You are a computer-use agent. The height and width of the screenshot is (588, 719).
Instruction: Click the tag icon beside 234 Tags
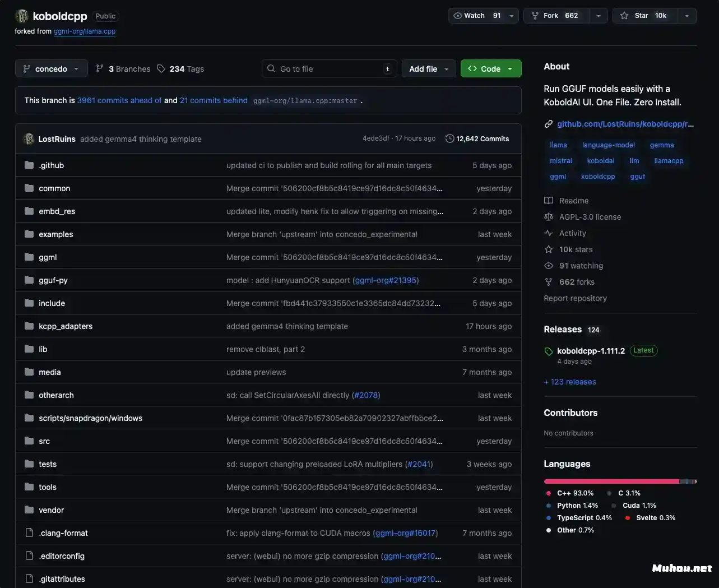(161, 69)
